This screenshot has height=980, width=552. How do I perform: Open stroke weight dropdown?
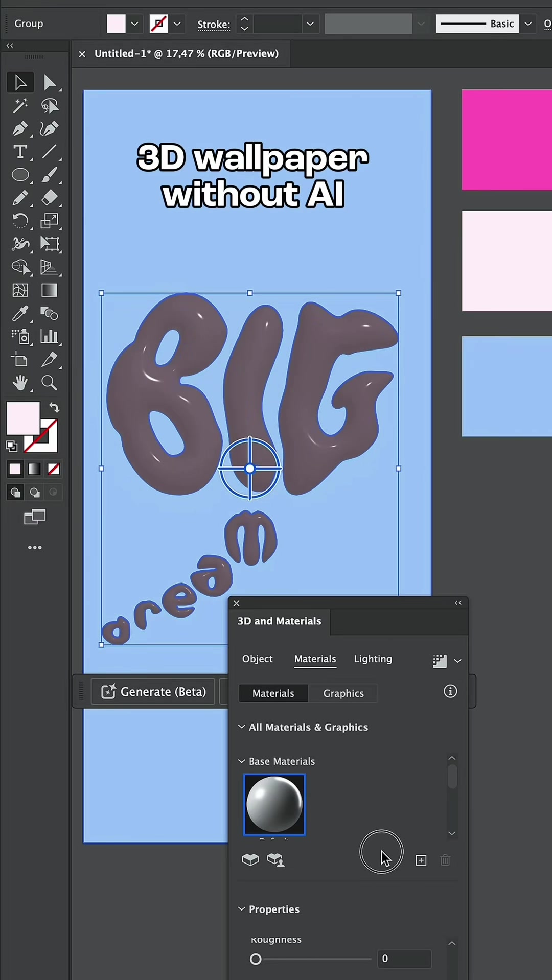tap(310, 24)
